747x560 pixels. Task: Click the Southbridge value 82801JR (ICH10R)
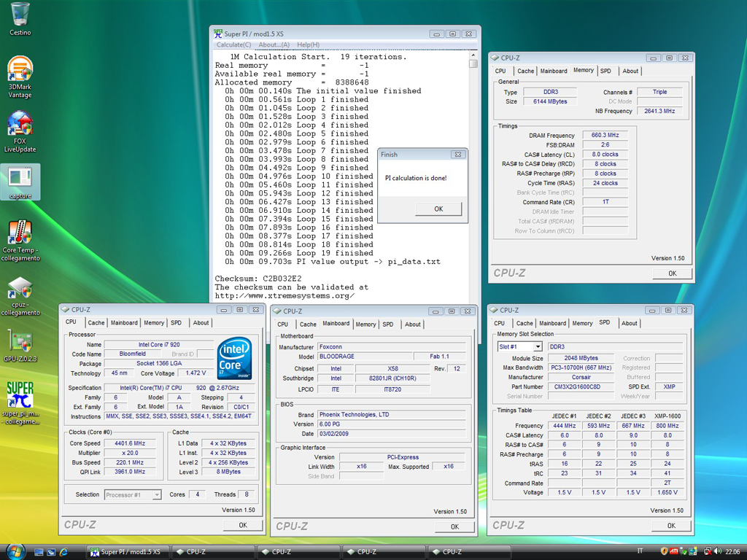(392, 378)
